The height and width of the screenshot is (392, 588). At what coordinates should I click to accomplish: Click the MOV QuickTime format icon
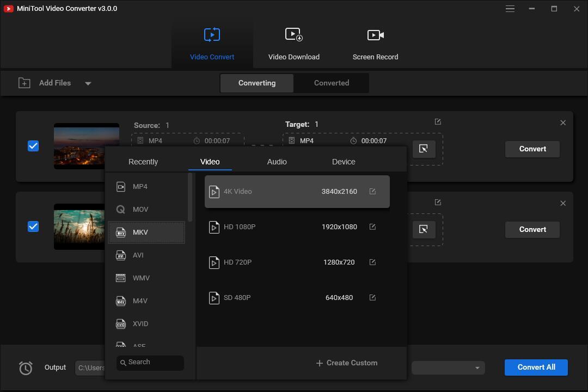(x=121, y=209)
